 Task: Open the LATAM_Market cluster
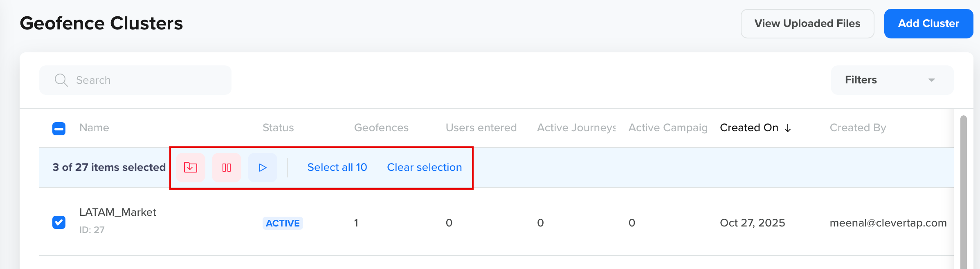118,212
